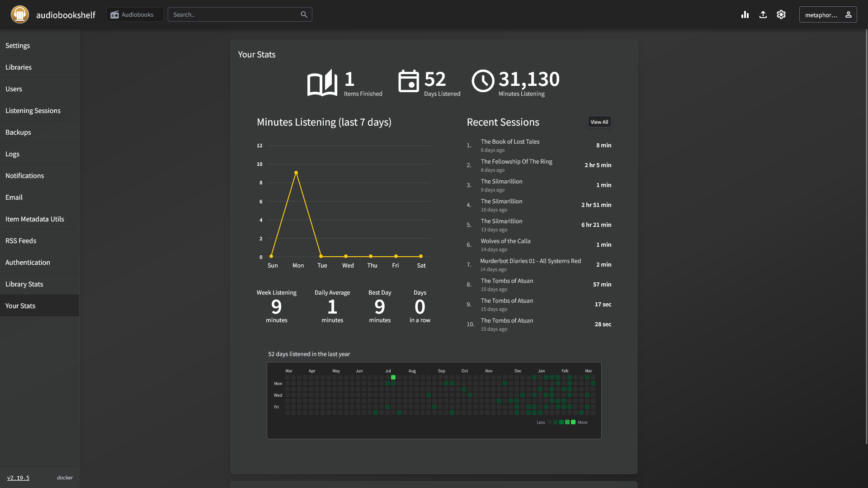Open settings gear icon in header
Viewport: 868px width, 488px height.
tap(781, 14)
